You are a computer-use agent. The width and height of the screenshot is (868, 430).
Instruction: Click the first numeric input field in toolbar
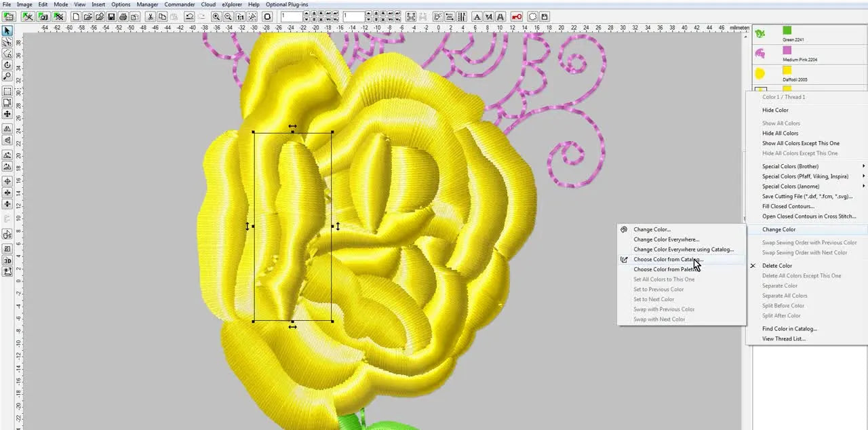(x=292, y=16)
